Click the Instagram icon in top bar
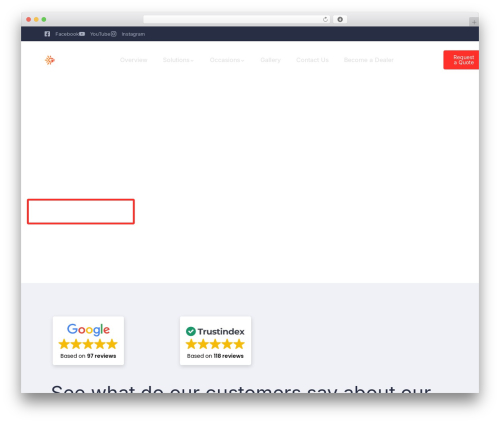Screen dimensions: 500x423 114,34
